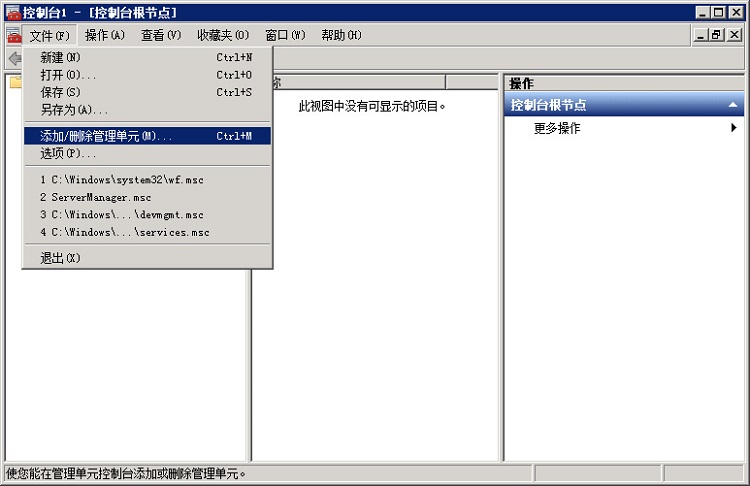The height and width of the screenshot is (486, 750).
Task: Open the 查看(V) menu
Action: point(161,35)
